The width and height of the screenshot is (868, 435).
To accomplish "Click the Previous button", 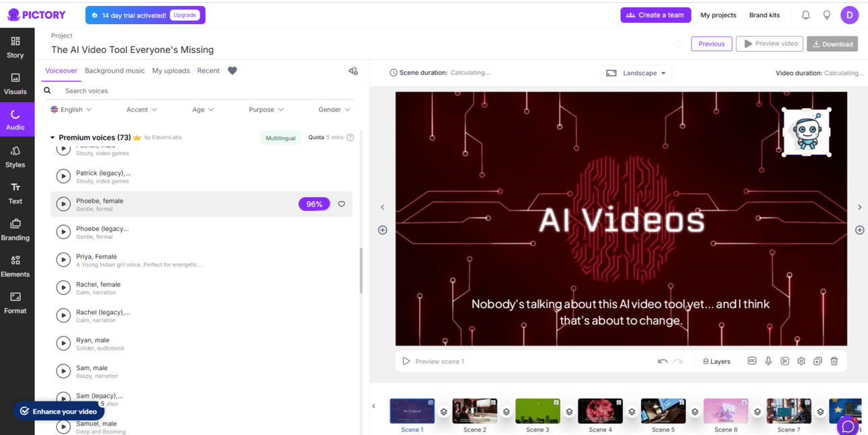I will click(711, 44).
